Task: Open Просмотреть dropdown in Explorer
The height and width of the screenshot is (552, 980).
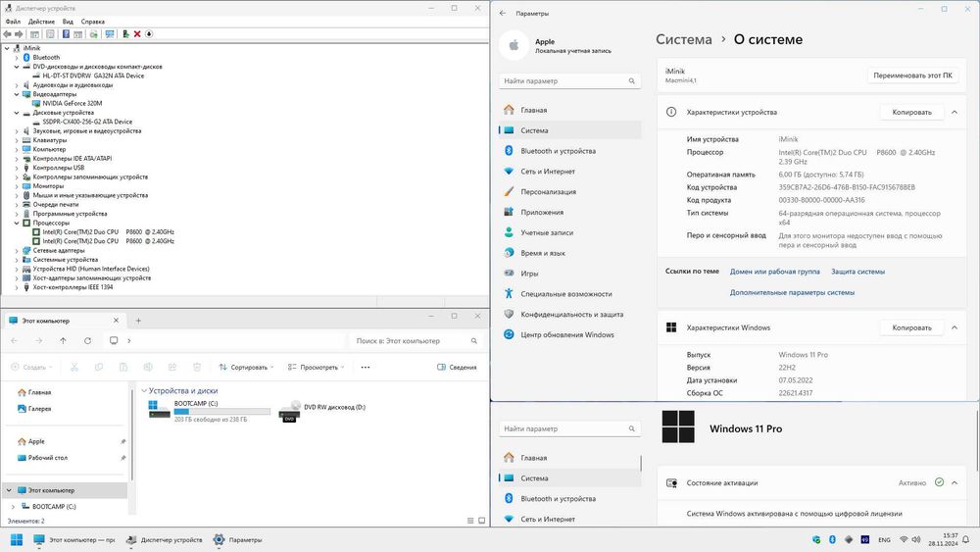Action: tap(317, 367)
